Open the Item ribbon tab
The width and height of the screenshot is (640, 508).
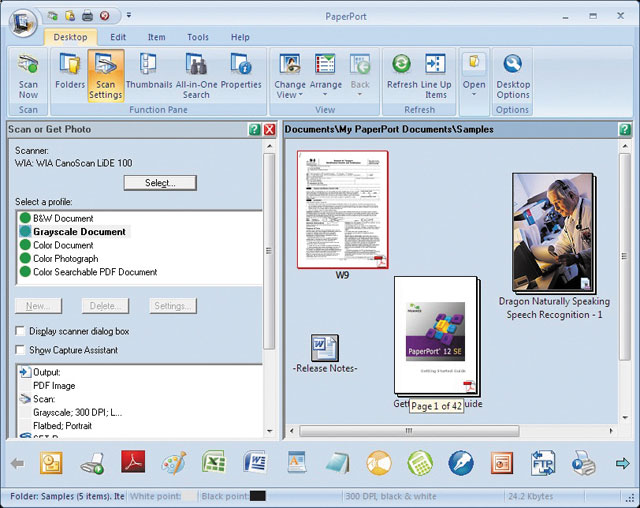(156, 37)
